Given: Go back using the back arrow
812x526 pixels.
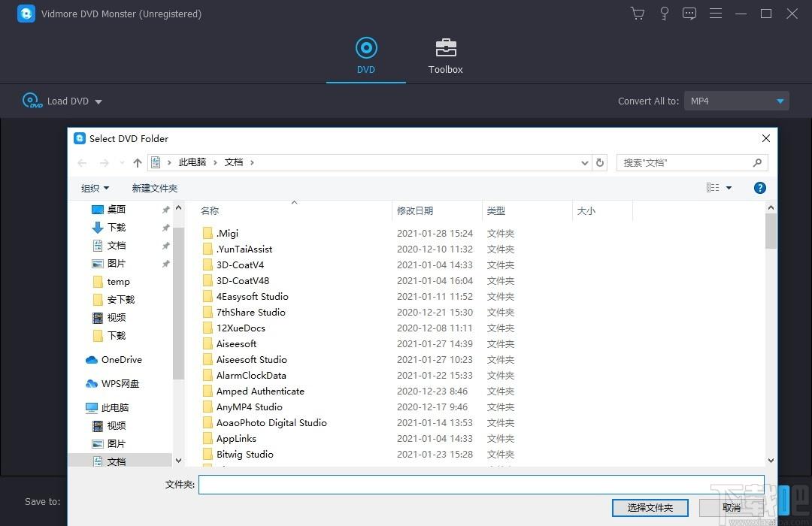Looking at the screenshot, I should [82, 162].
